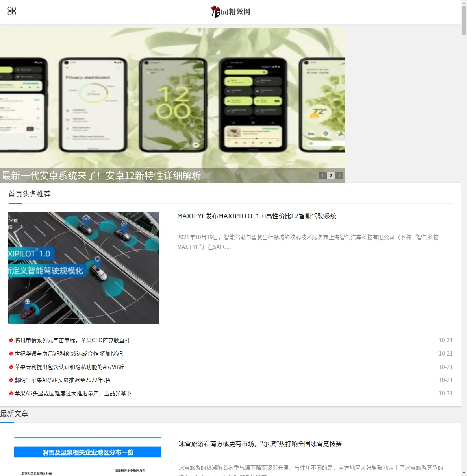Open article 冰雪旅游在南方或更有市场
This screenshot has height=476, width=467.
click(260, 444)
